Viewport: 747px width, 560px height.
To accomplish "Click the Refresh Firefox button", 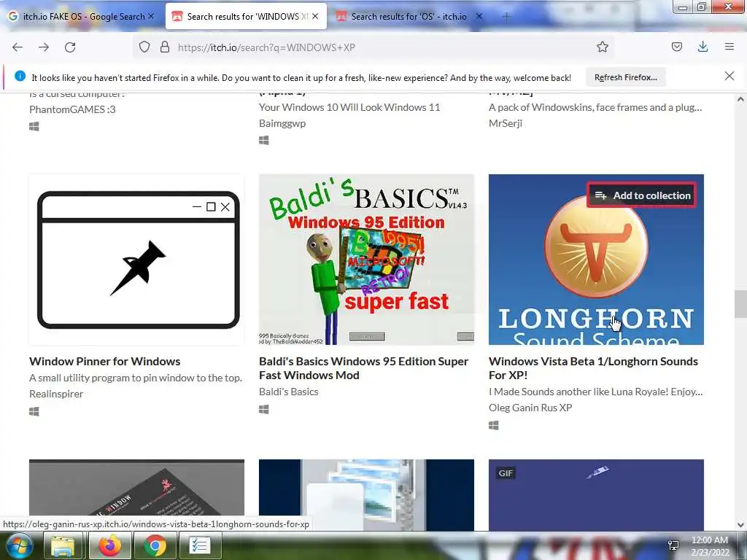I will tap(625, 77).
